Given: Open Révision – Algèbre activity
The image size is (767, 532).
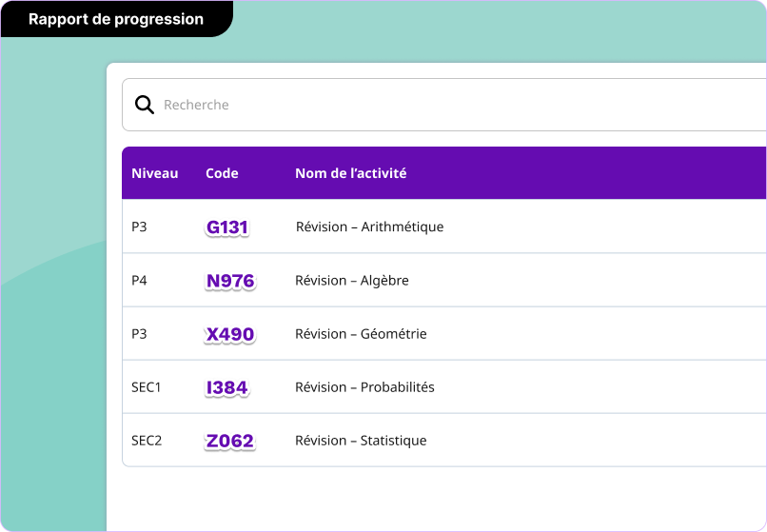Looking at the screenshot, I should (352, 281).
